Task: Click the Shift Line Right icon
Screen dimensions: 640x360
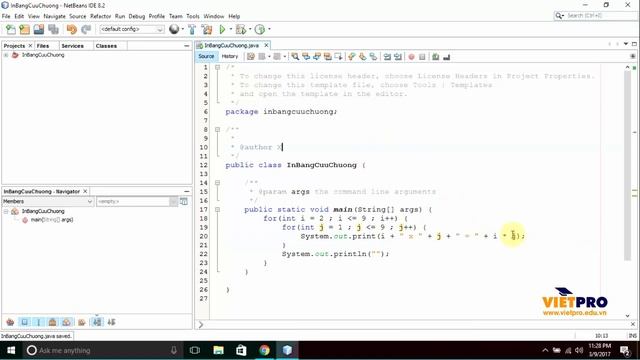Action: tap(398, 57)
